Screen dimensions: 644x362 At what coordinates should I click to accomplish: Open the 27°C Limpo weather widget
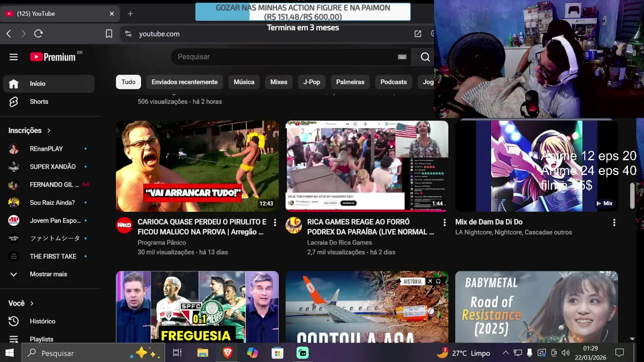463,353
